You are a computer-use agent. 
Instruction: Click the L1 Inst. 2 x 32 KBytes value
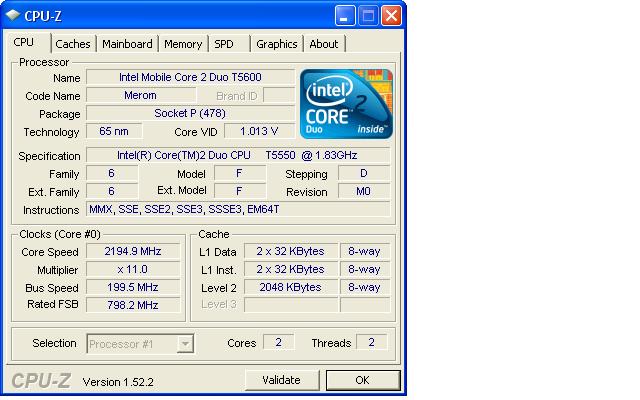click(291, 269)
